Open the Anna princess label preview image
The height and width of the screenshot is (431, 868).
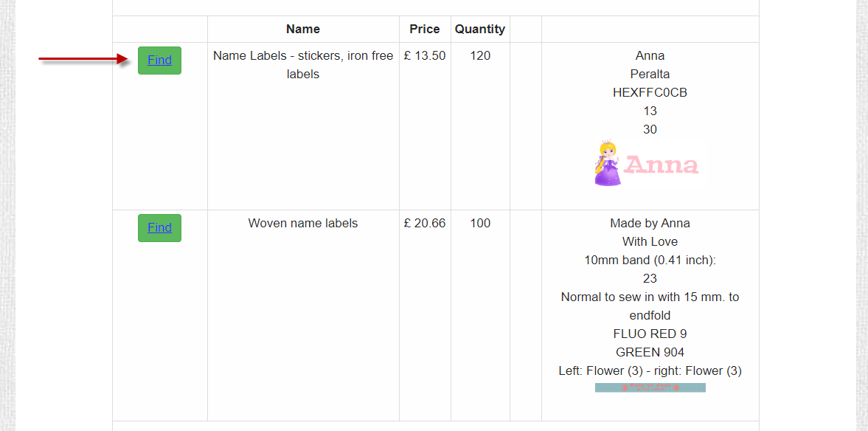[650, 163]
